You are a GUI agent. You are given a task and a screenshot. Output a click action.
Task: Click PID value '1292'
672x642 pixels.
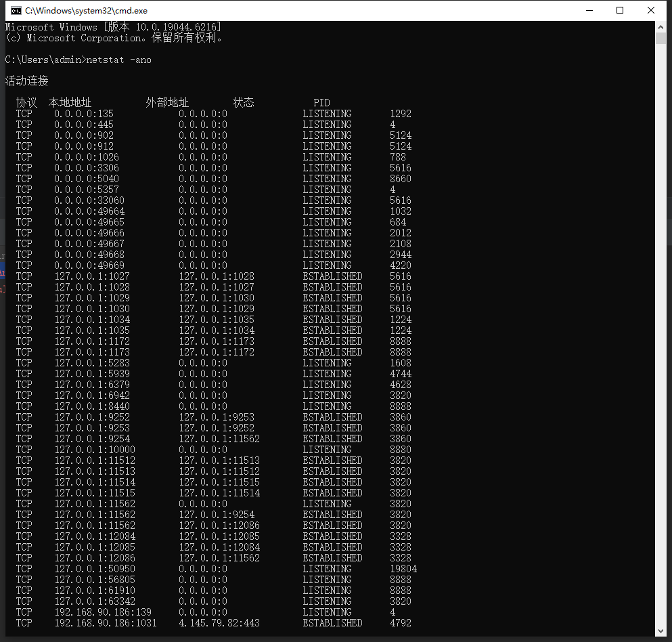coord(400,114)
